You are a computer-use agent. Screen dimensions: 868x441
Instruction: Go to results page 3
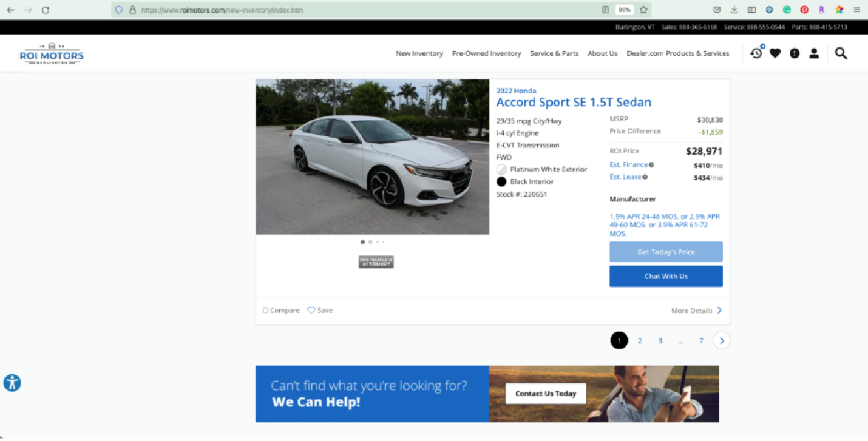pyautogui.click(x=660, y=341)
